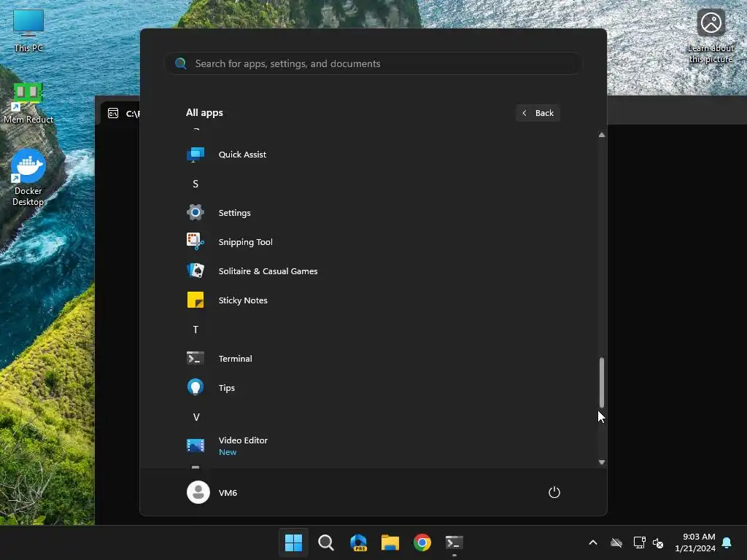The image size is (747, 560).
Task: Click the Video Editor label text
Action: pos(243,440)
